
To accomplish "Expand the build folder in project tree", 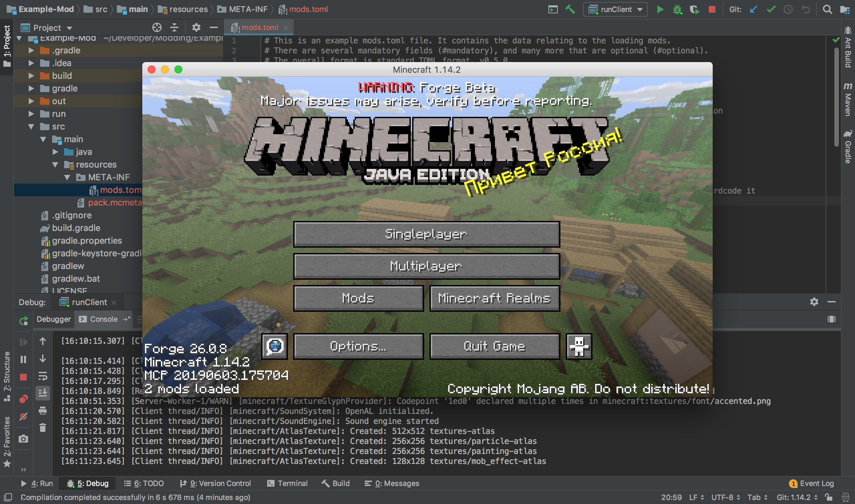I will (x=31, y=76).
